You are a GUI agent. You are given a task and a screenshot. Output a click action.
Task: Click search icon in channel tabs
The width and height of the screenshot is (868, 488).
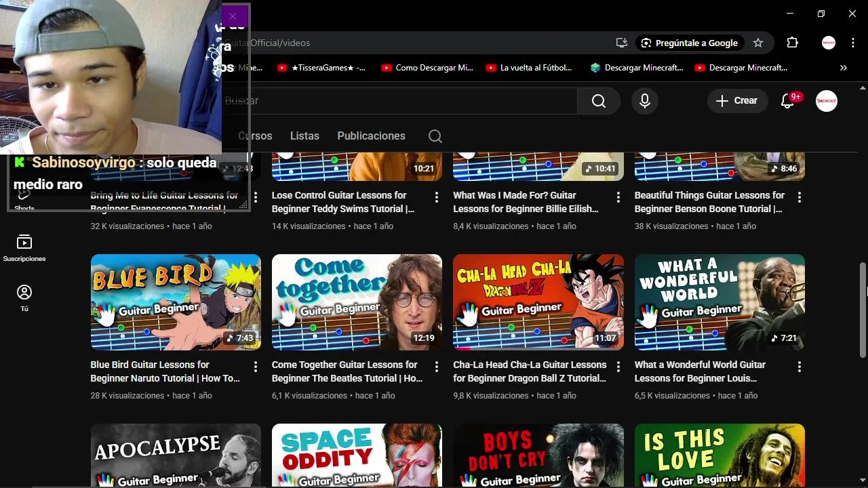click(435, 136)
